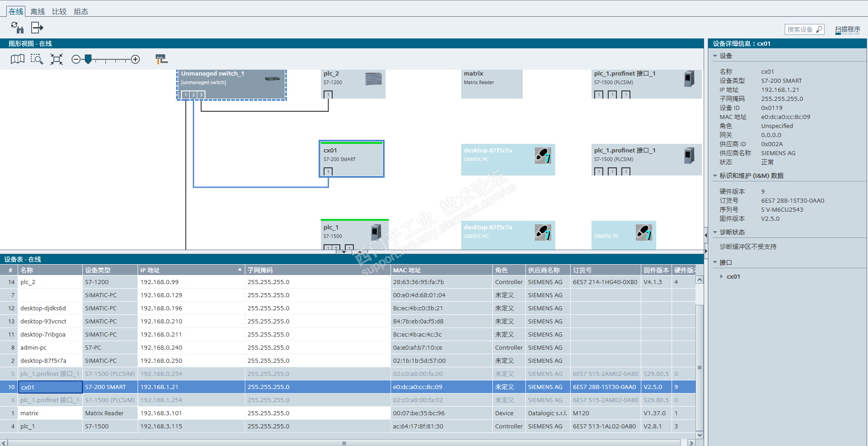Click the horizontal scrollbar left arrow
Viewport: 868px width, 446px height.
(4, 443)
